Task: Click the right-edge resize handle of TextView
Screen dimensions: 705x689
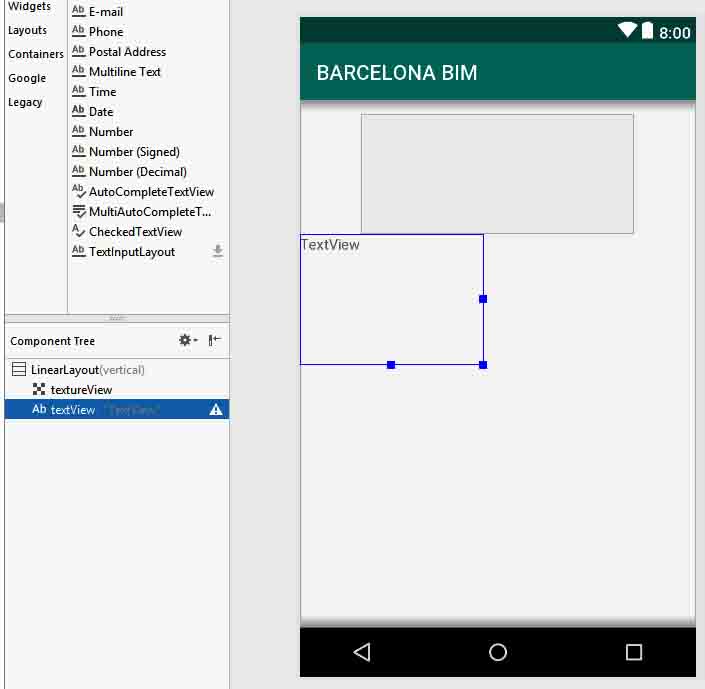Action: 483,299
